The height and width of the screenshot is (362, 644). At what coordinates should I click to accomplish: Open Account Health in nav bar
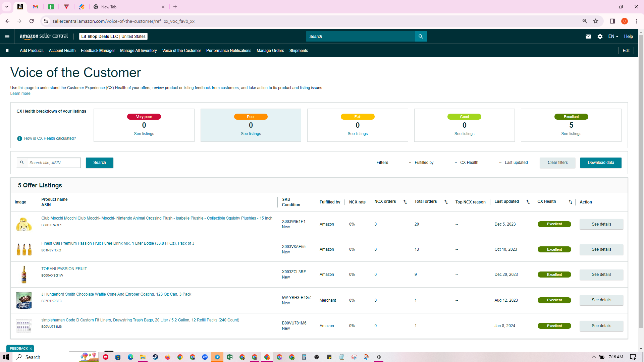click(x=62, y=51)
